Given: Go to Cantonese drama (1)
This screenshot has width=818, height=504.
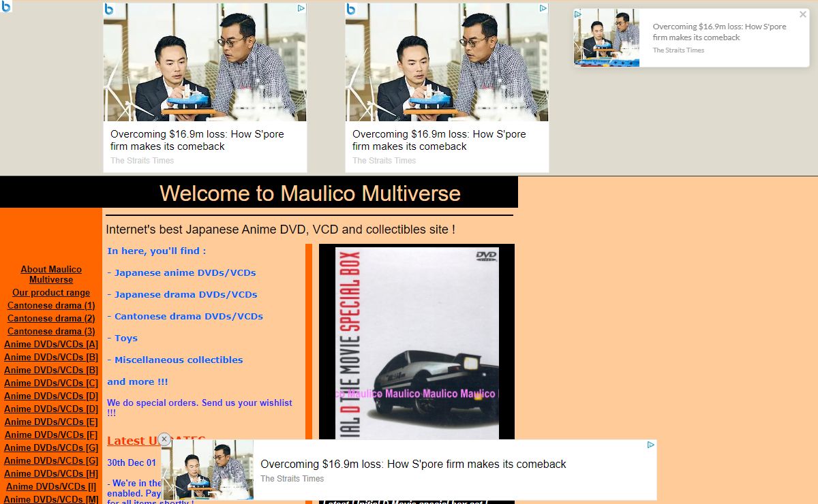Looking at the screenshot, I should [51, 305].
